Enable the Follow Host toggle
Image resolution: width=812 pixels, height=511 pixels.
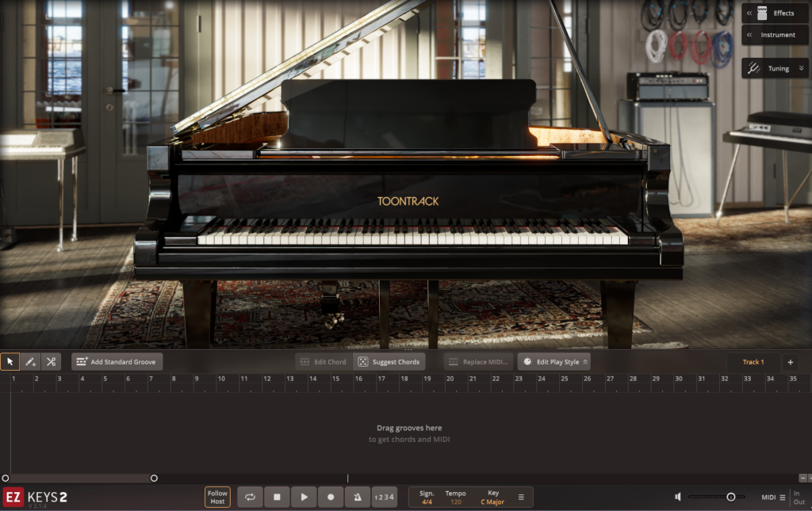[x=217, y=497]
